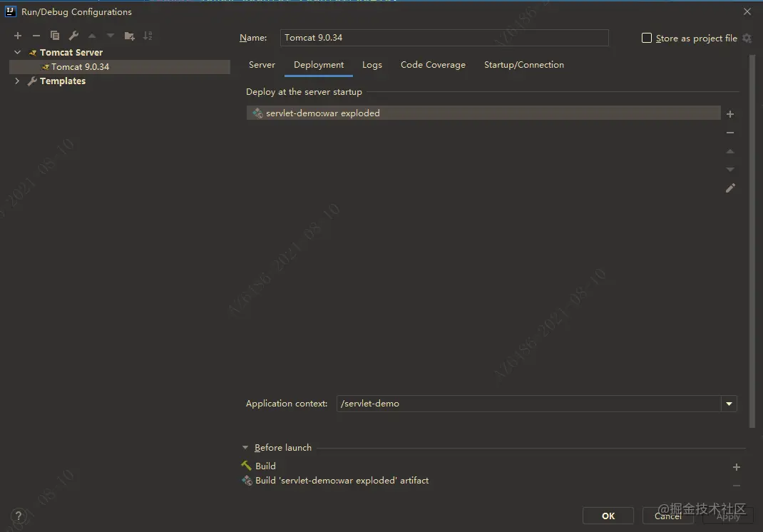Switch to the Server tab
Image resolution: width=763 pixels, height=532 pixels.
point(262,65)
